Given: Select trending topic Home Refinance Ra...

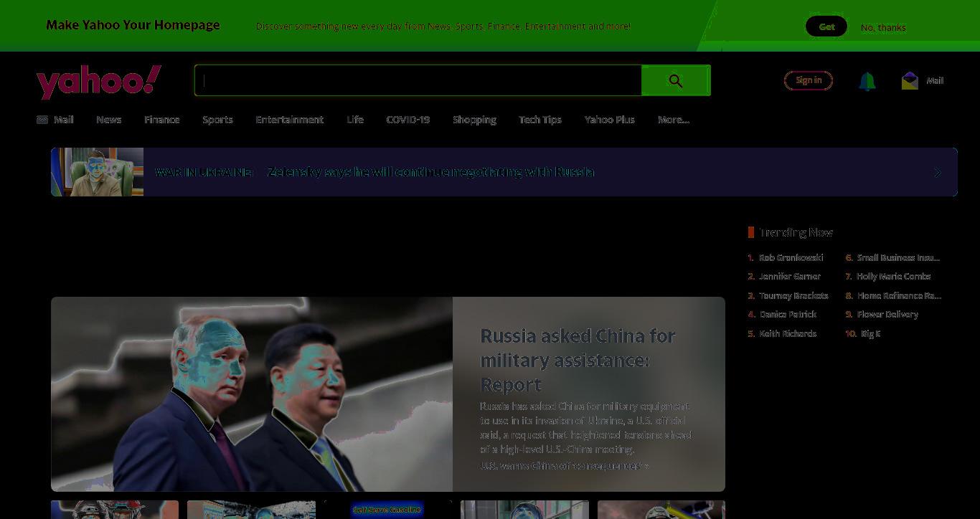Looking at the screenshot, I should [899, 295].
